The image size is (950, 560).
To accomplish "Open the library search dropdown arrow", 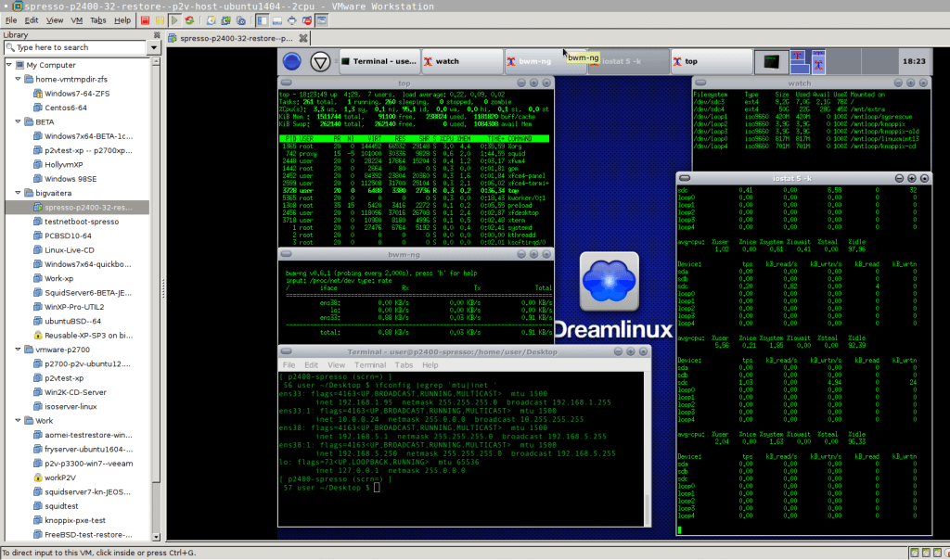I will pos(154,47).
